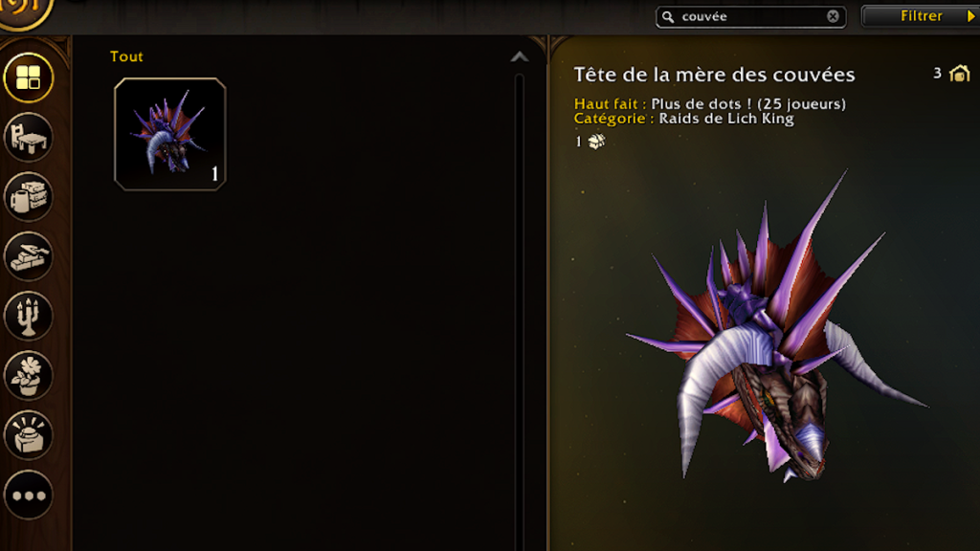Clear the 'couvée' search text

[834, 17]
